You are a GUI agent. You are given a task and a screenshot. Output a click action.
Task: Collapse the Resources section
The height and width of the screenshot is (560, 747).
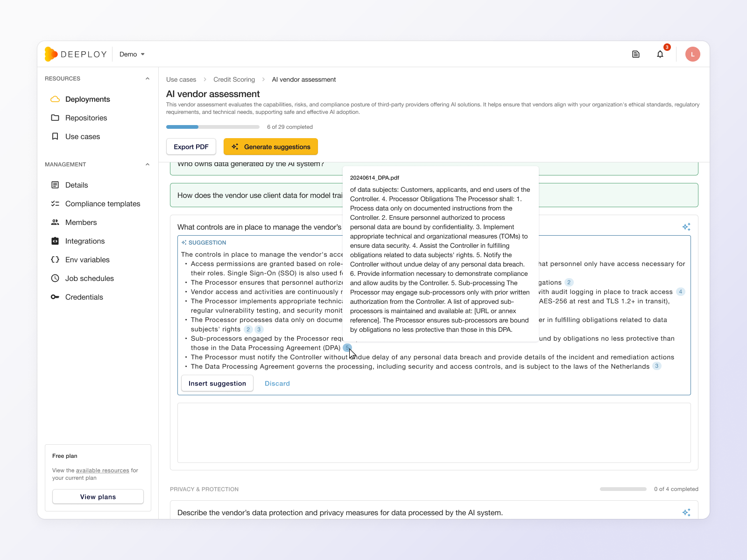(x=148, y=78)
